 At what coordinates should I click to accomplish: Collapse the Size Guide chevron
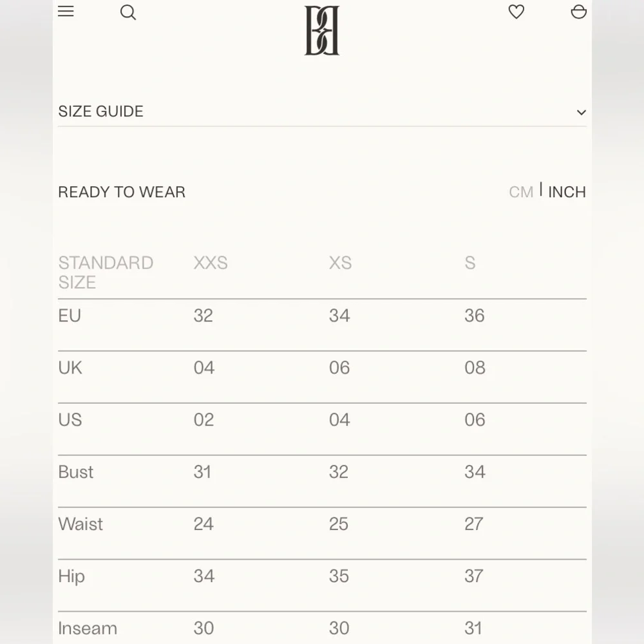point(581,113)
